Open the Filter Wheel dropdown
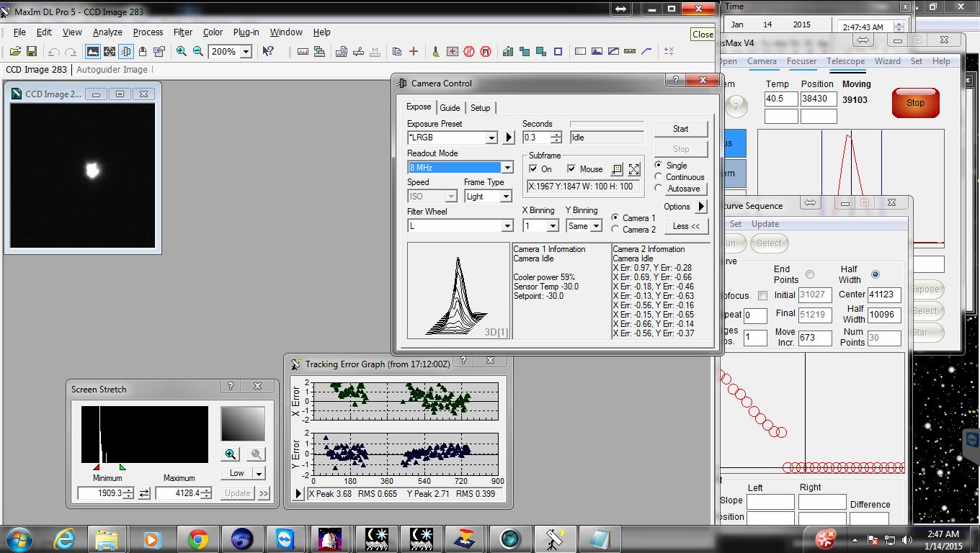The height and width of the screenshot is (553, 980). coord(507,226)
